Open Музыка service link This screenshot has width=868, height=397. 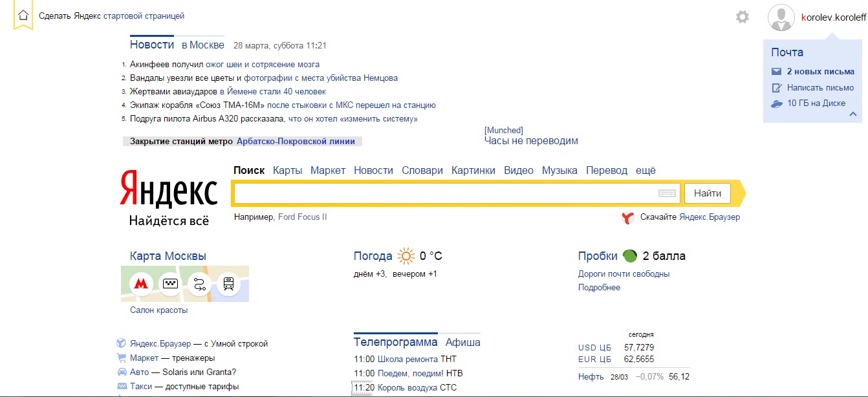[x=559, y=170]
